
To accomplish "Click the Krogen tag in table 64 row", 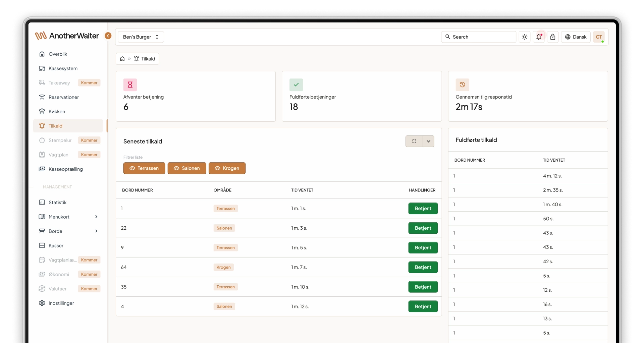I will pos(224,267).
